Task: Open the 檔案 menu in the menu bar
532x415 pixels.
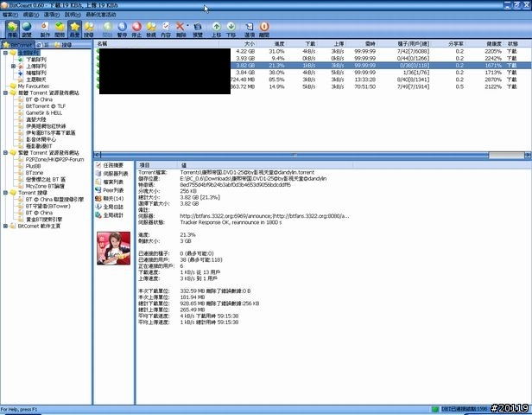Action: click(x=9, y=15)
